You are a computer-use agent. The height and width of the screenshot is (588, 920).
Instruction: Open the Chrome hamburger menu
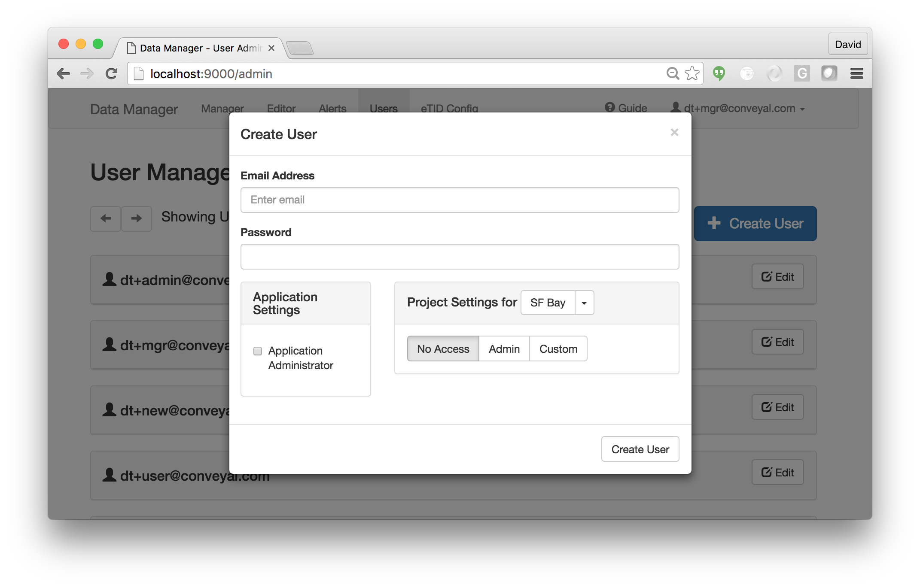[x=857, y=74]
